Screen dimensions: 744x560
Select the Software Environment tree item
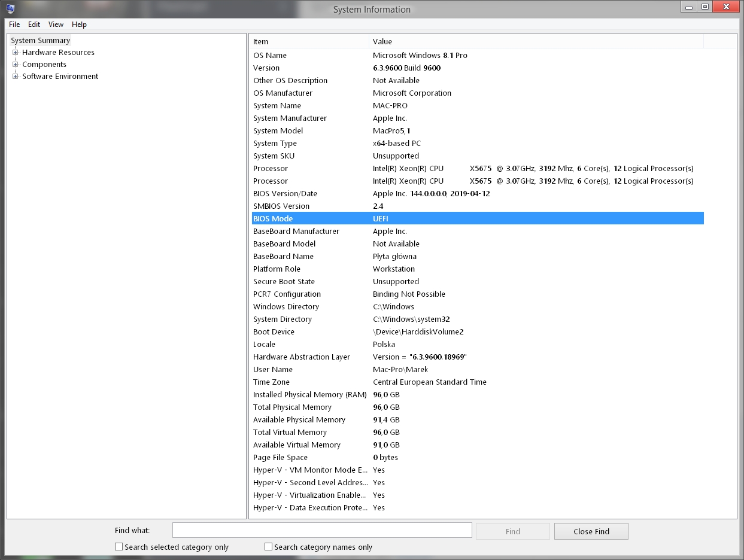pyautogui.click(x=60, y=77)
